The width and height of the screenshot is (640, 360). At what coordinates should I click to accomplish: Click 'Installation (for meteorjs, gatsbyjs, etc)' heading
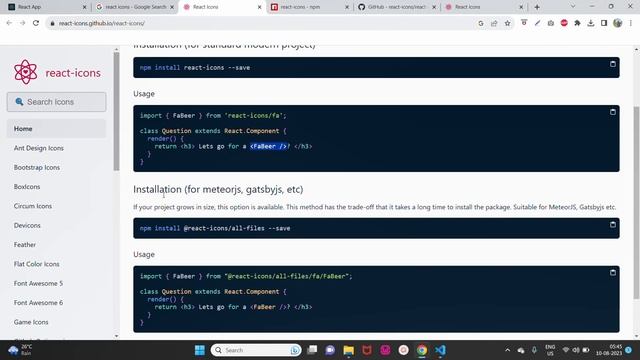pos(218,189)
